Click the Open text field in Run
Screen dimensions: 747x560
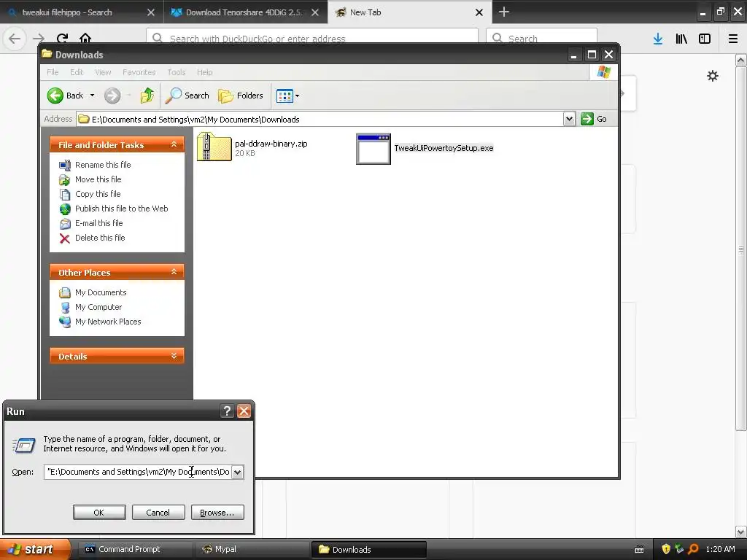tap(138, 472)
